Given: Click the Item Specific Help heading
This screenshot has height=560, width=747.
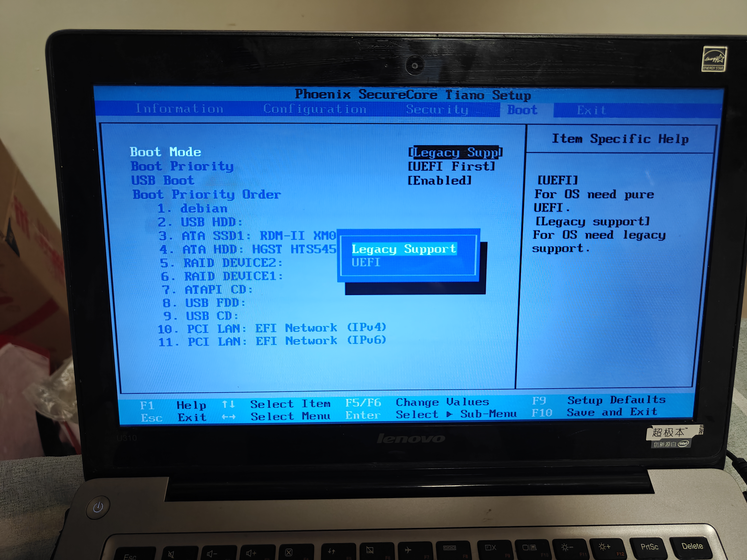Looking at the screenshot, I should tap(620, 139).
